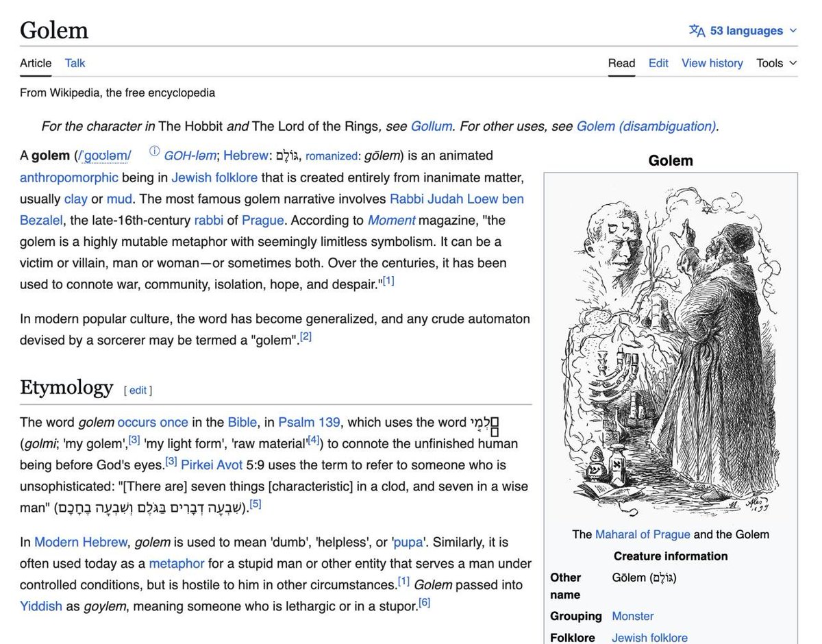Open the anthropomorphic link
Screen dimensions: 822x644
click(x=69, y=177)
